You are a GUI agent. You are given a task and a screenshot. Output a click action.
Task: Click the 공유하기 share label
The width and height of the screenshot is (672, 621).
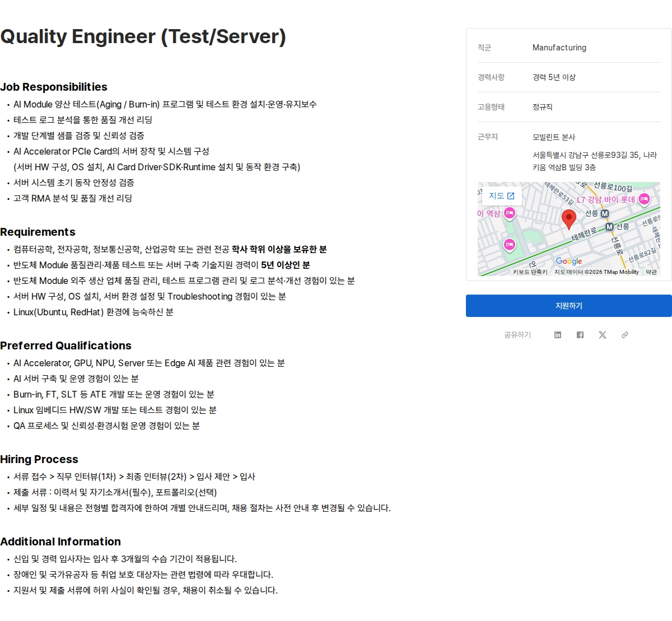coord(517,335)
